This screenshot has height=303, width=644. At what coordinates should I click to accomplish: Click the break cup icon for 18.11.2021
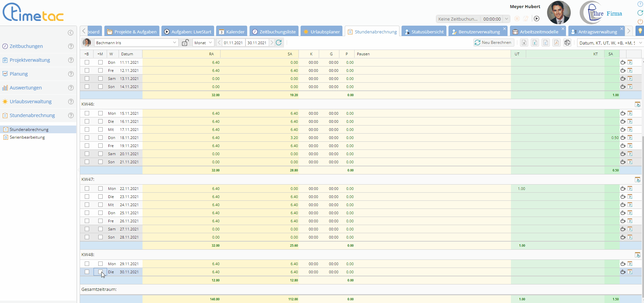pos(623,138)
